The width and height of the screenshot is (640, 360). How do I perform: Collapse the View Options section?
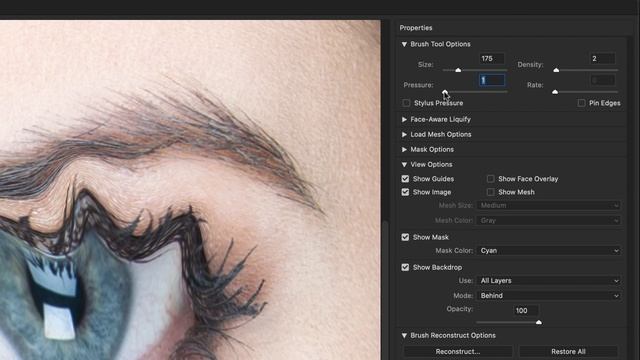(404, 164)
